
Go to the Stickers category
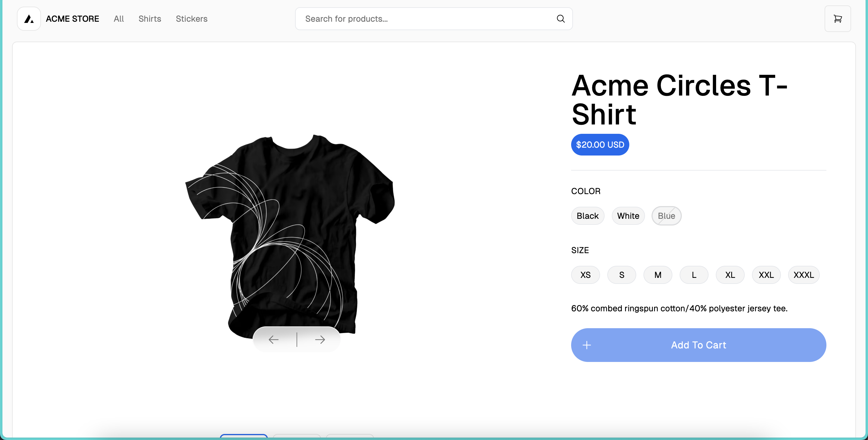191,19
